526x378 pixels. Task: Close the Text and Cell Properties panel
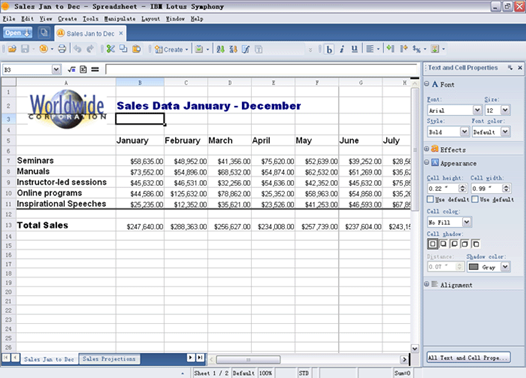(520, 68)
